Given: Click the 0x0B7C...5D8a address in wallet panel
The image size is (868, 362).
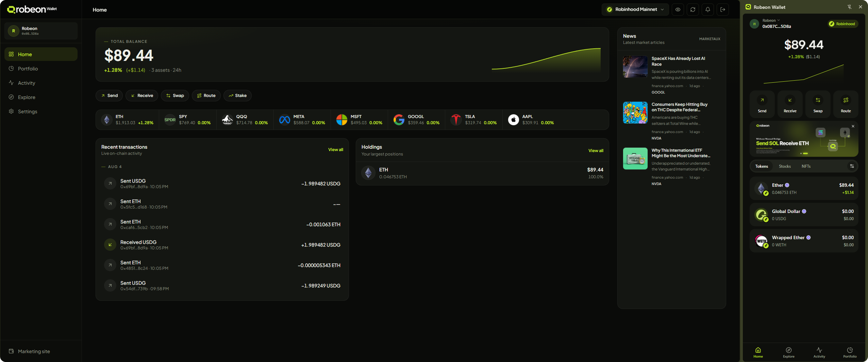Looking at the screenshot, I should click(777, 27).
